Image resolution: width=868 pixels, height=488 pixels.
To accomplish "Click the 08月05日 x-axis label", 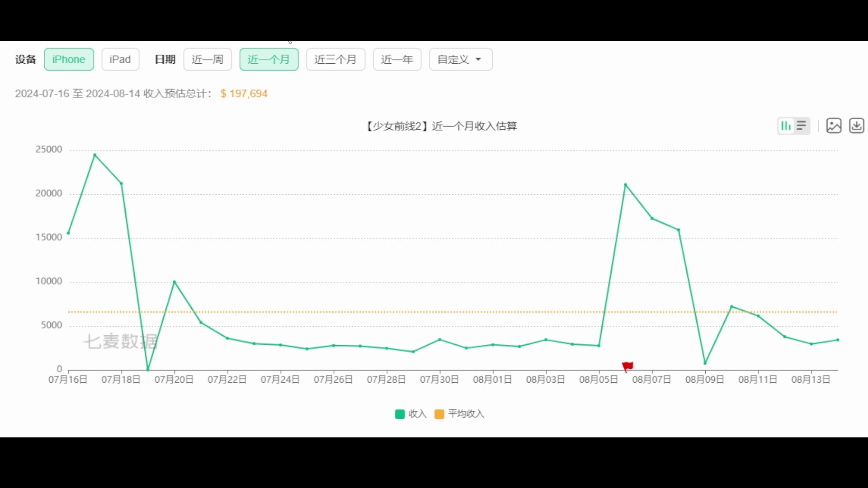I will (x=599, y=380).
